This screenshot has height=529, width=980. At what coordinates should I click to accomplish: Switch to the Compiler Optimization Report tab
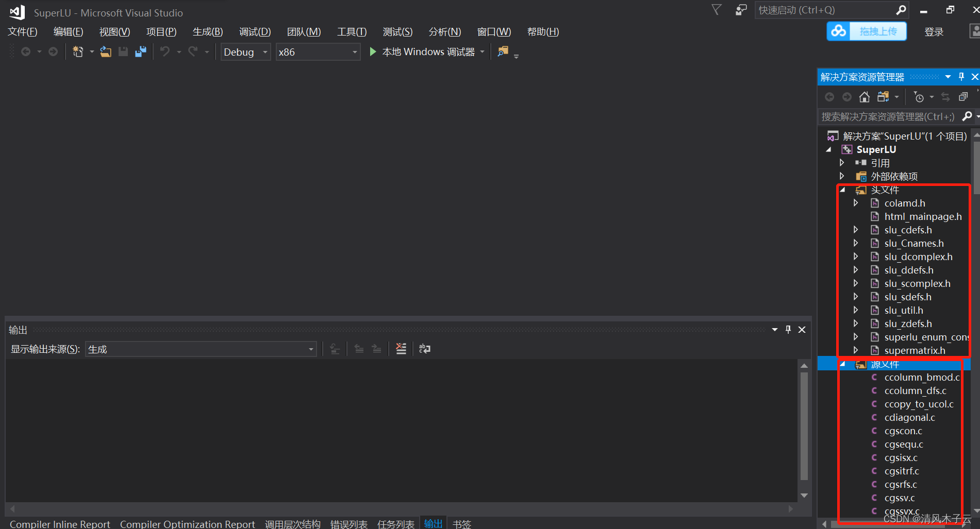188,524
